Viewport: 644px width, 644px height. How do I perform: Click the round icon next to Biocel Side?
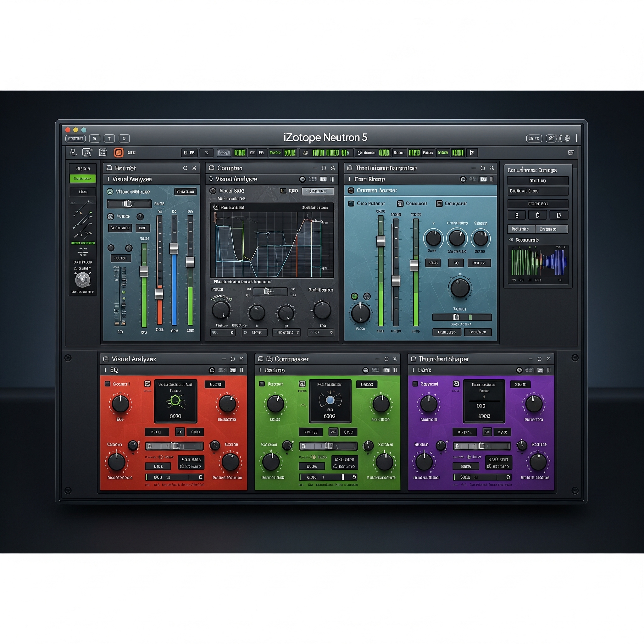pos(213,191)
